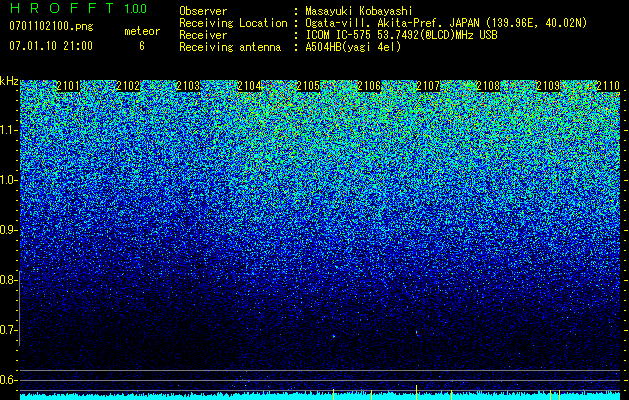Click the 2101 time marker

click(68, 86)
